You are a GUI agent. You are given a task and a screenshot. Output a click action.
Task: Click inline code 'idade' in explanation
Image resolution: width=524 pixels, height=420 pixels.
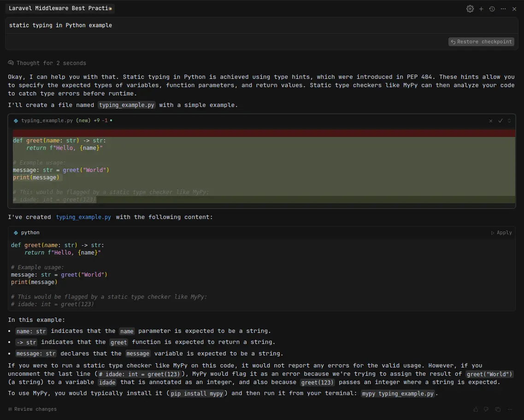pos(107,382)
